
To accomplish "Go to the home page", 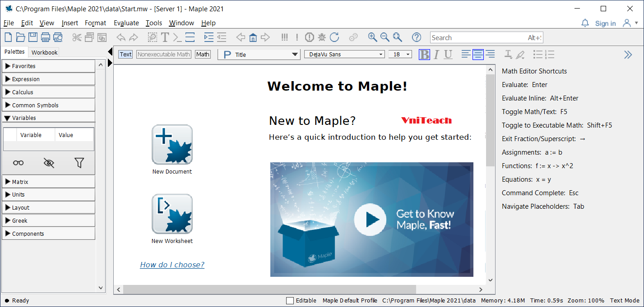I will click(253, 37).
